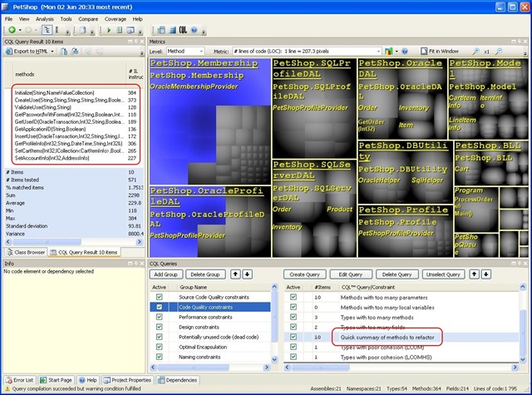Move query up with the arrow beside Unselect Query
This screenshot has height=395, width=532.
(x=475, y=274)
